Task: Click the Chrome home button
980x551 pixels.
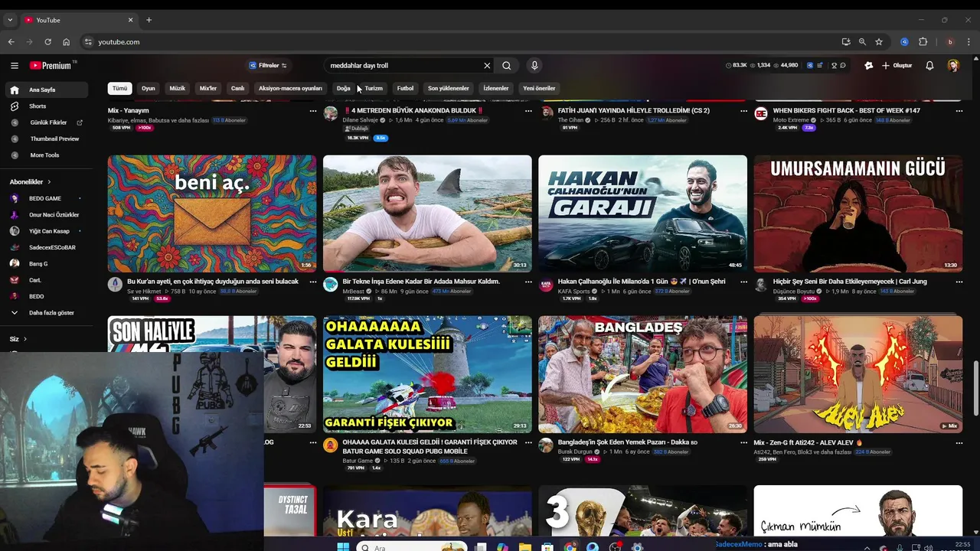Action: (x=66, y=42)
